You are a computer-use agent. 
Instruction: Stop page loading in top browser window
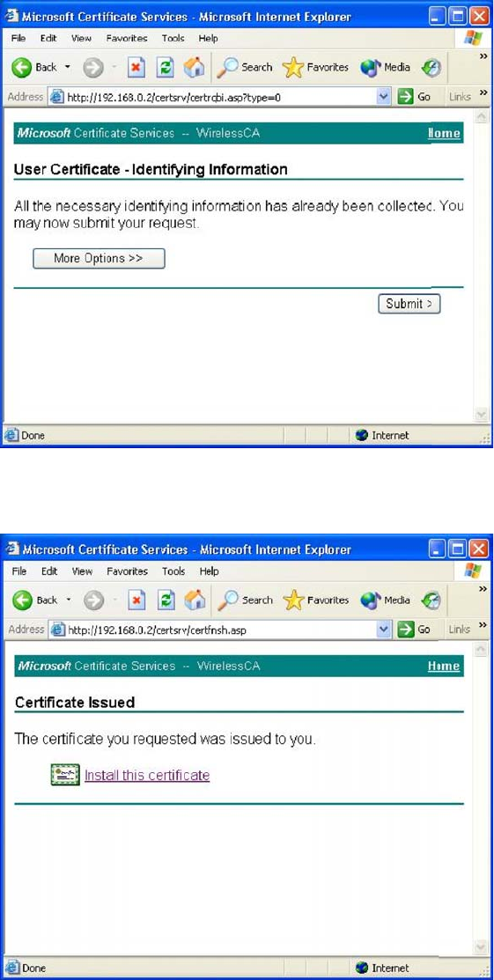click(136, 68)
